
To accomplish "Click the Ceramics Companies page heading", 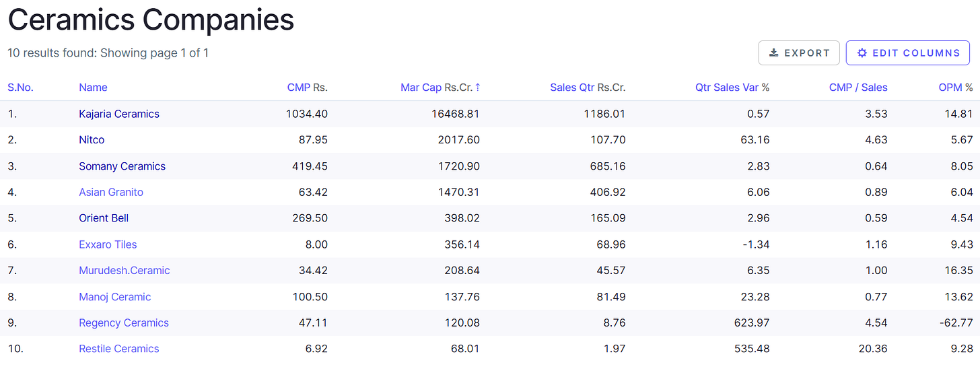I will point(151,20).
